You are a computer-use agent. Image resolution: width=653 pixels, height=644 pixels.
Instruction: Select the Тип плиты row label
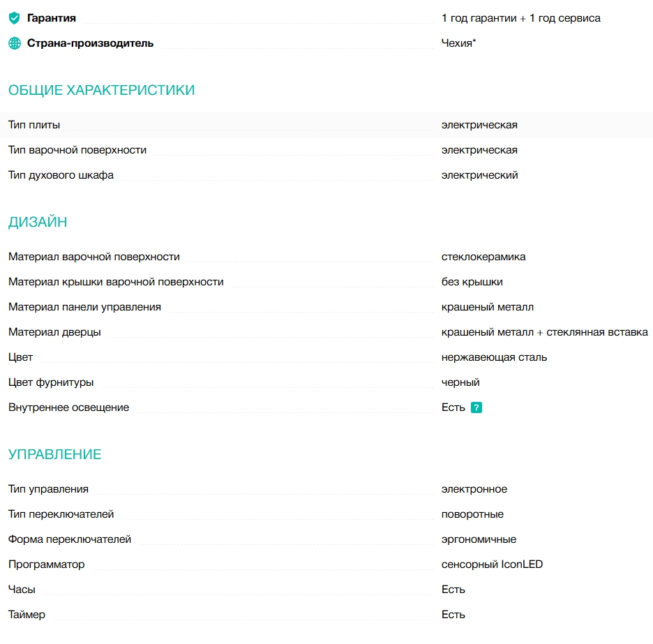pos(34,125)
